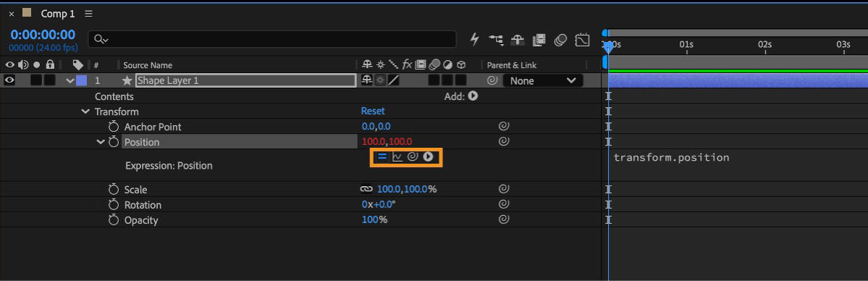Hide Shape Layer 1 with eye toggle
The width and height of the screenshot is (868, 281).
(x=9, y=80)
